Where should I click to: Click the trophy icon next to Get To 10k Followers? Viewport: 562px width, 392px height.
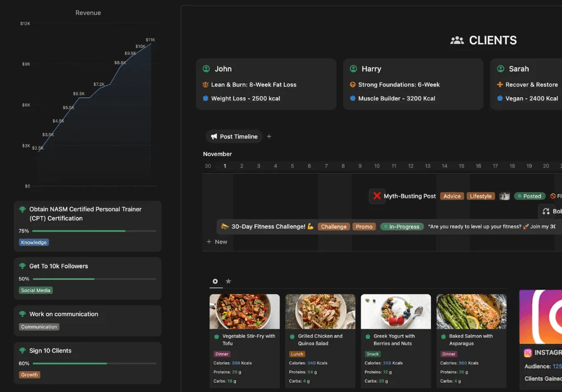tap(22, 266)
